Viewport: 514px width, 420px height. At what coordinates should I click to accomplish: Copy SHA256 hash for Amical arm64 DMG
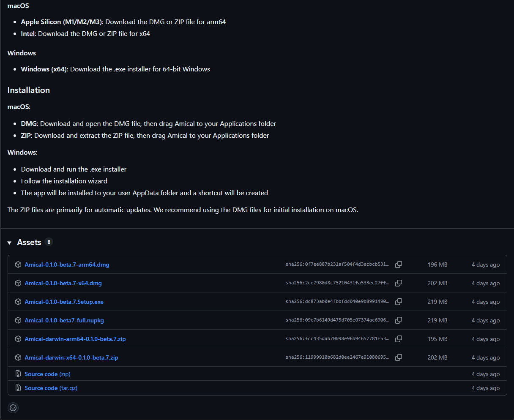[398, 265]
